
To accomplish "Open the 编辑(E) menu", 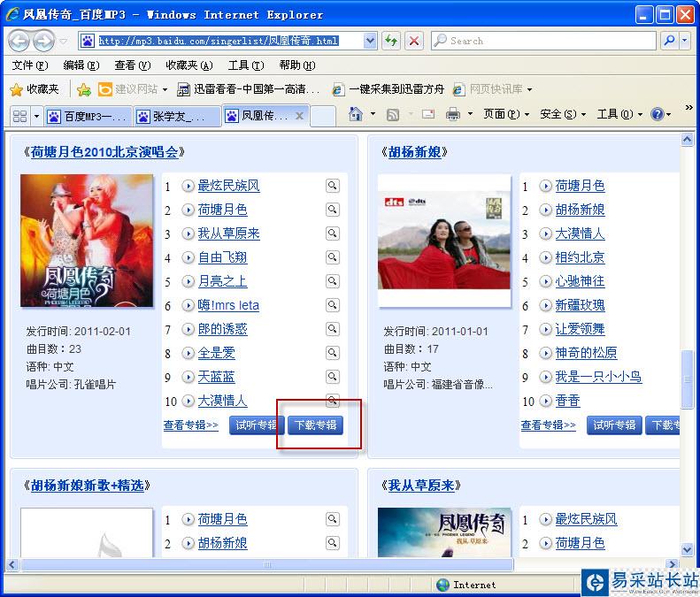I will 81,65.
